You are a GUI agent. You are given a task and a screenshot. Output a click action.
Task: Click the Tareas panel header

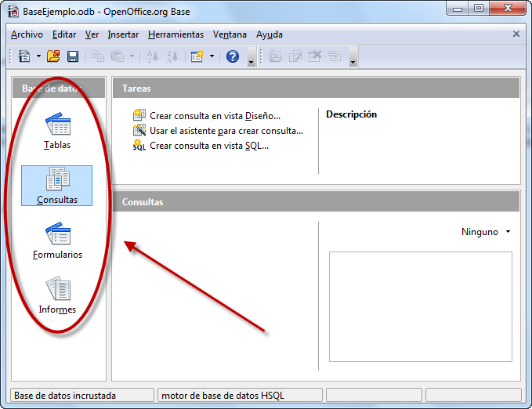[316, 89]
